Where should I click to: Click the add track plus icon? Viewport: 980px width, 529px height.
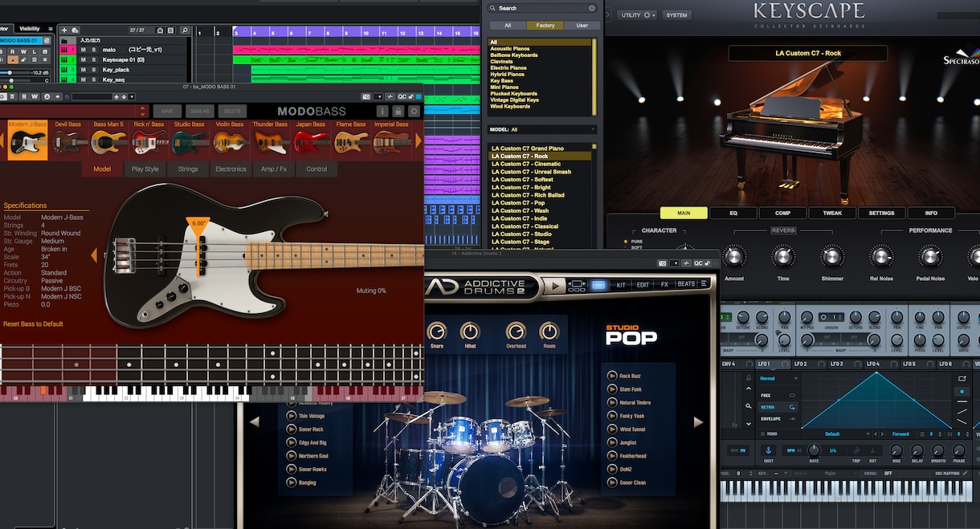coord(64,31)
